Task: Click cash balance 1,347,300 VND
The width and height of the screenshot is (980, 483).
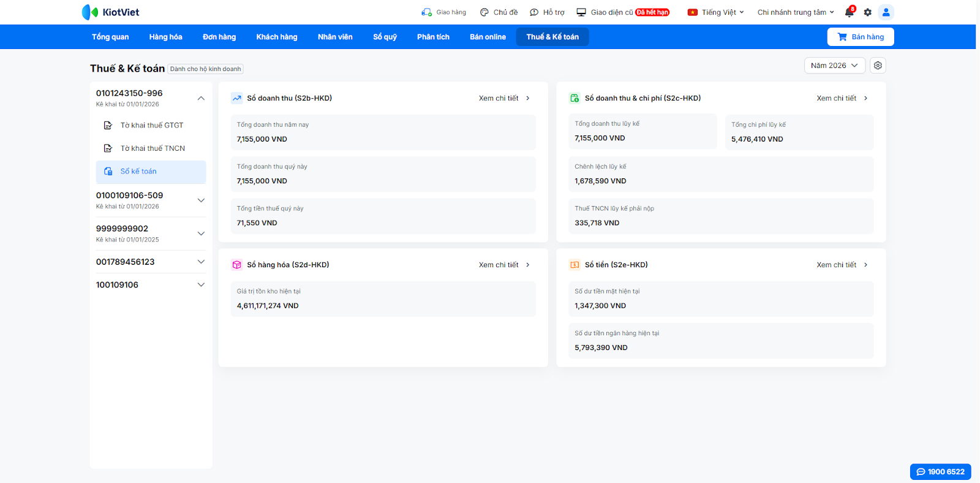Action: click(x=600, y=306)
